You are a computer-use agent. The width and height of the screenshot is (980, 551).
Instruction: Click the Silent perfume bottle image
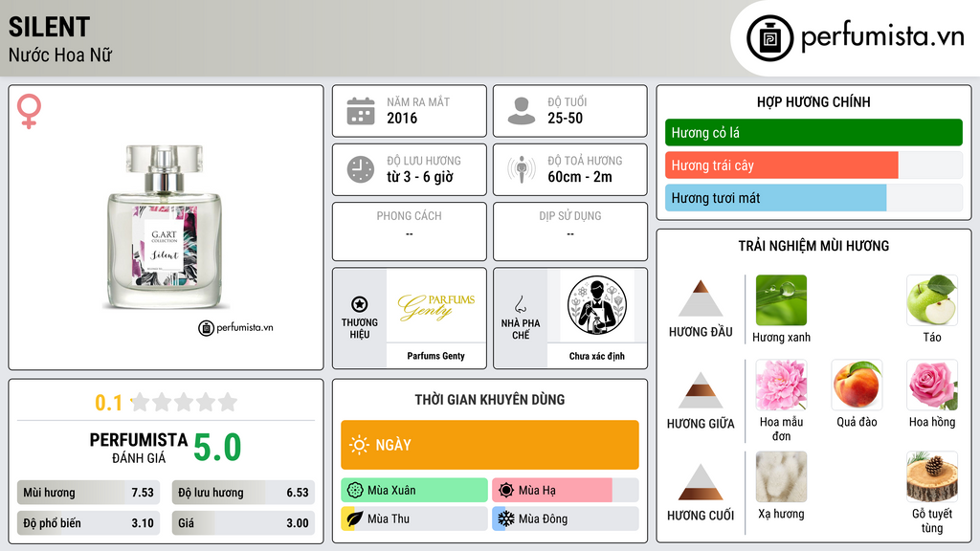(165, 227)
